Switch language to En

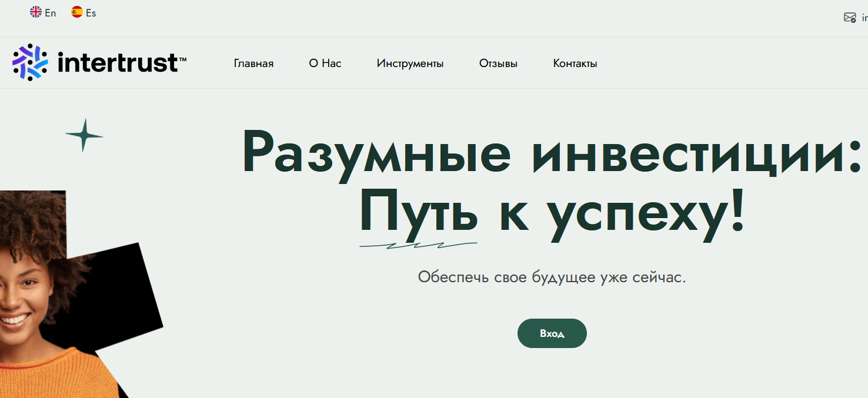coord(51,13)
